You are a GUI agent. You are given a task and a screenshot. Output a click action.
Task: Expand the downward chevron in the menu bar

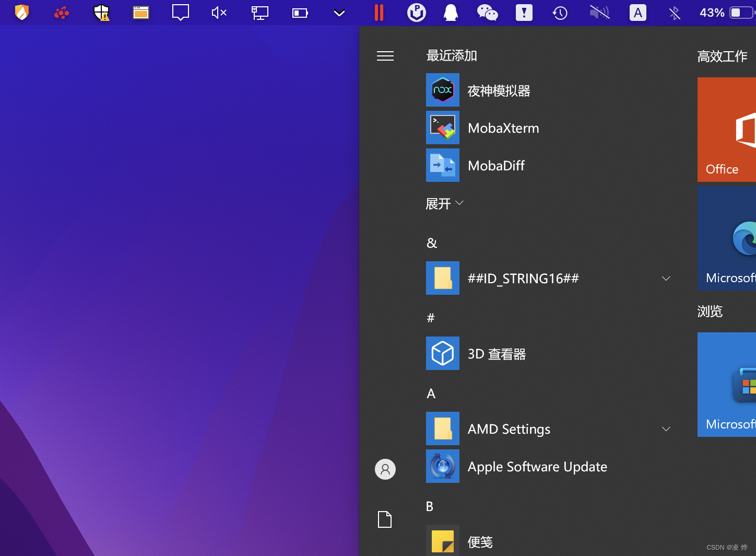[339, 13]
